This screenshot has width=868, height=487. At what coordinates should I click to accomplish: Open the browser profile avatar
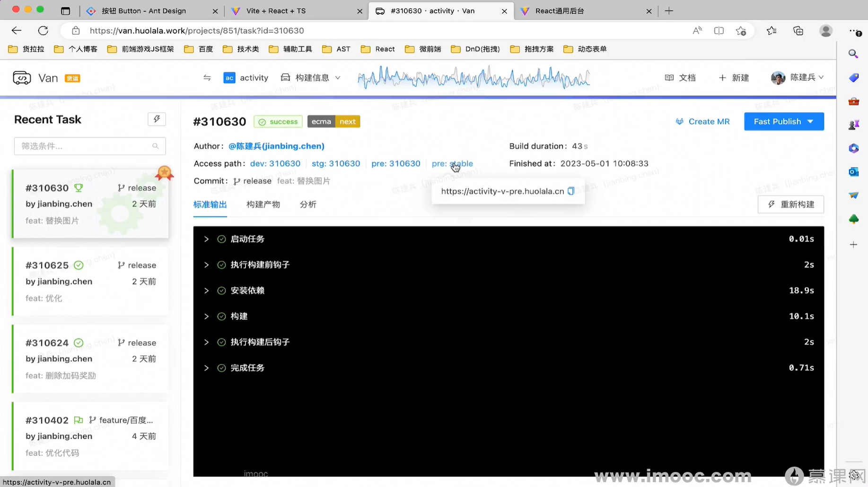pos(826,31)
